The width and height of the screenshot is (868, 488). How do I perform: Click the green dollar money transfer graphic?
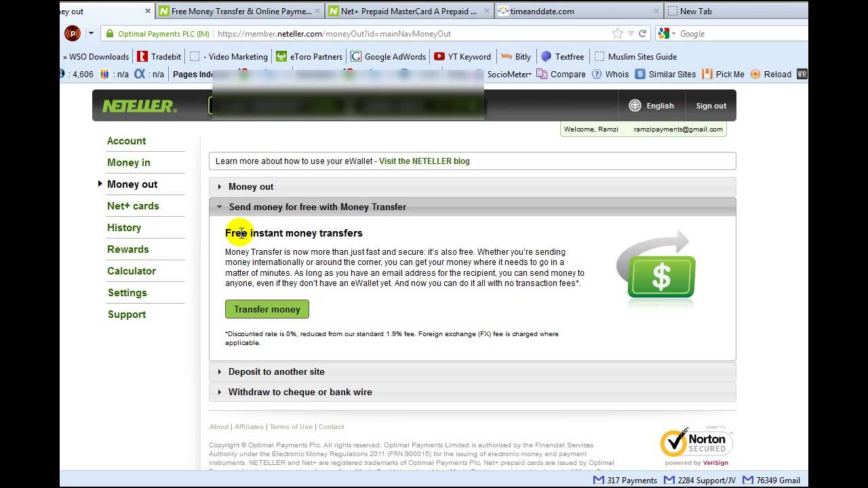tap(656, 268)
